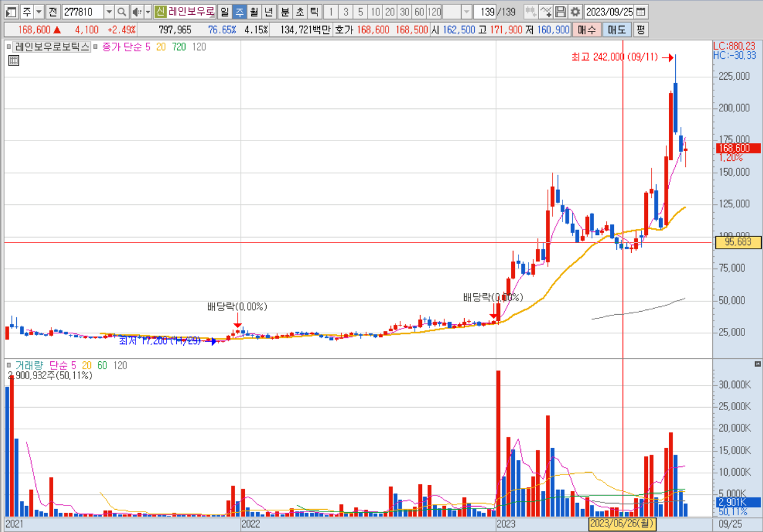Viewport: 763px width, 532px height.
Task: Click the small square beside 레인보우로보틱스 label
Action: (x=9, y=46)
